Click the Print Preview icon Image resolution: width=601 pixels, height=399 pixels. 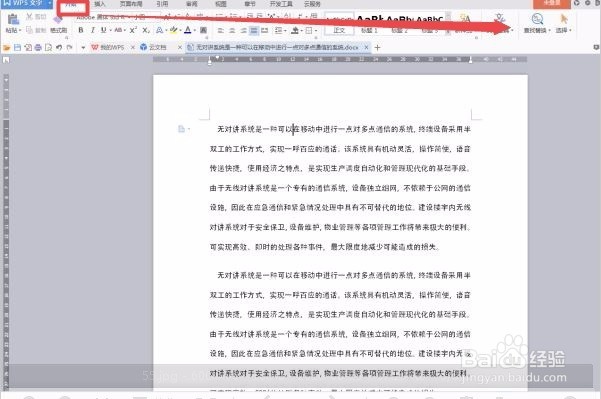pos(48,48)
